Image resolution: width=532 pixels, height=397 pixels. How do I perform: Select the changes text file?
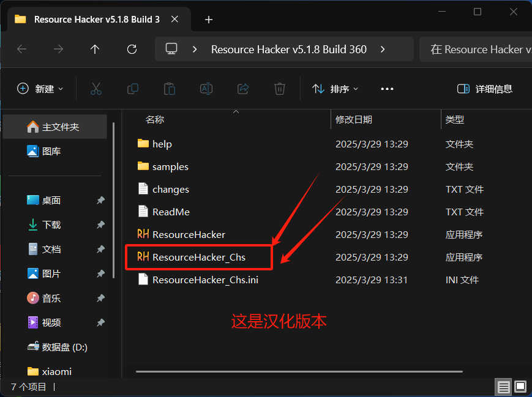click(163, 190)
